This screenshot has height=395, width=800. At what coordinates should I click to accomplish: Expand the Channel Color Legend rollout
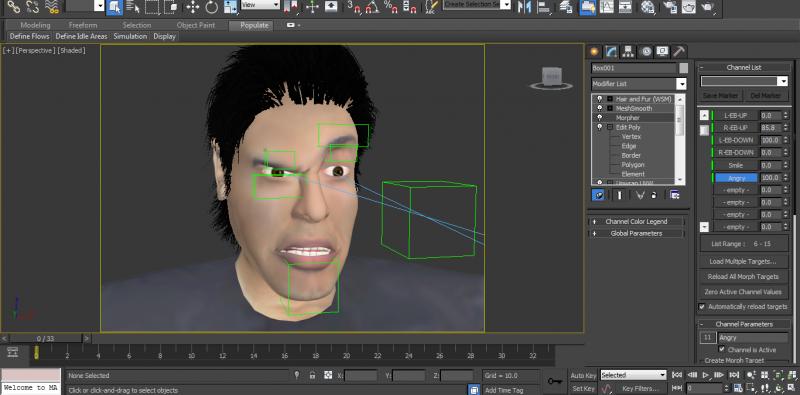tap(636, 221)
